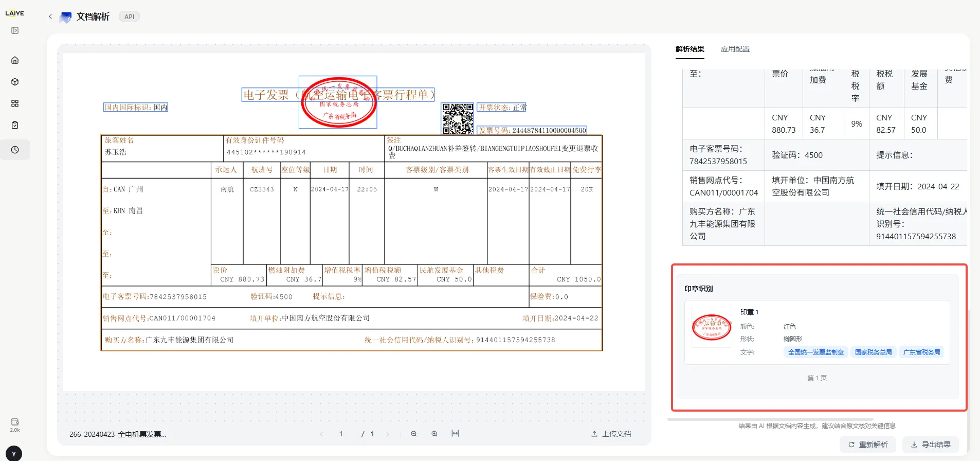Click flight number CZ3343 on the invoice
This screenshot has height=461, width=980.
(262, 189)
